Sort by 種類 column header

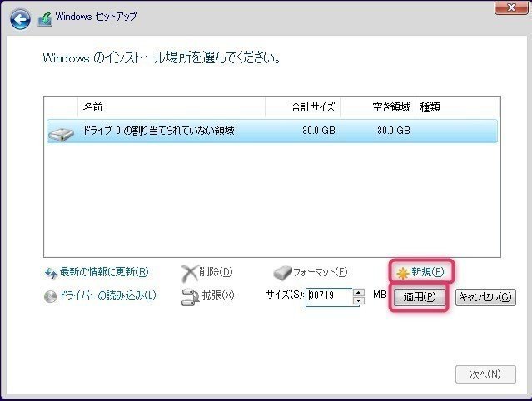[457, 107]
